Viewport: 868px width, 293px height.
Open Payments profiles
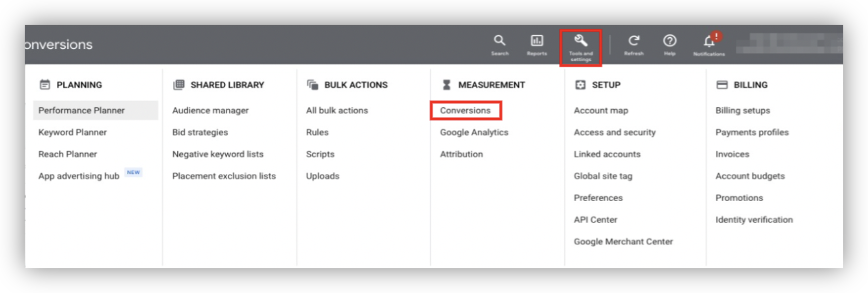tap(752, 132)
